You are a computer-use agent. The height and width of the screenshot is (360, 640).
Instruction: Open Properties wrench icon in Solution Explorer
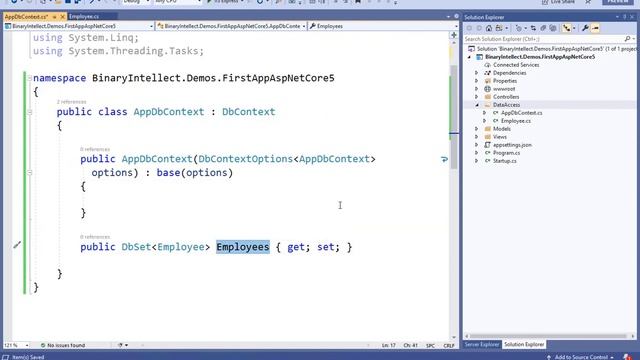[x=585, y=28]
